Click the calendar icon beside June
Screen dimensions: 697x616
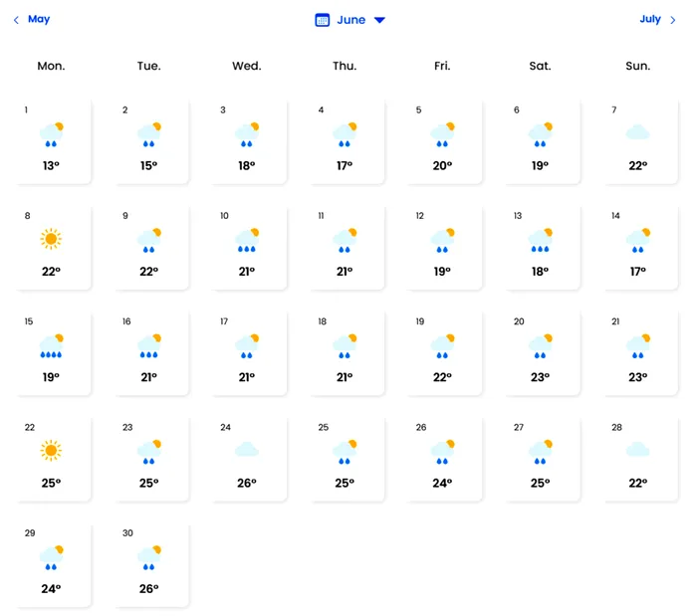[x=323, y=20]
